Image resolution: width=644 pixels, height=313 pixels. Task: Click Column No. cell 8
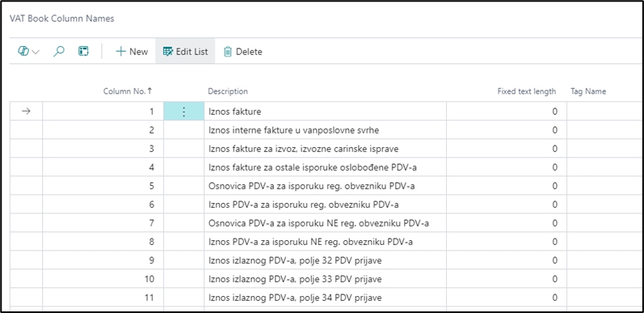[x=103, y=242]
